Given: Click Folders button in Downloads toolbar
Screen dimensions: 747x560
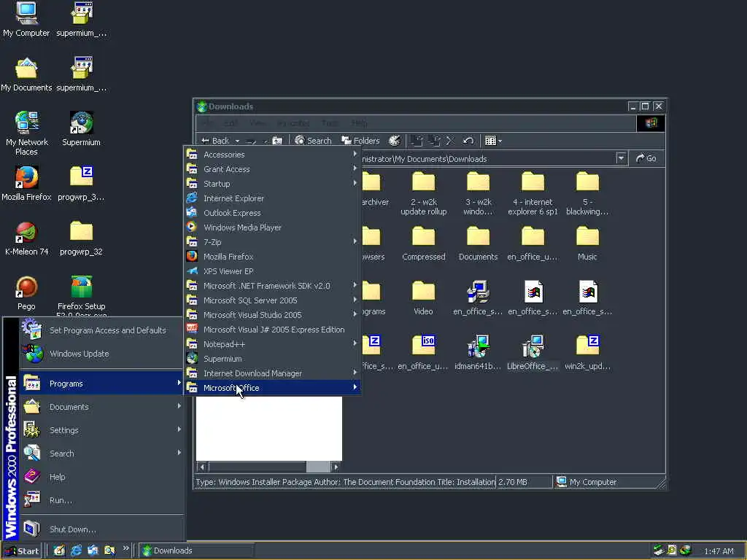Looking at the screenshot, I should pyautogui.click(x=360, y=141).
